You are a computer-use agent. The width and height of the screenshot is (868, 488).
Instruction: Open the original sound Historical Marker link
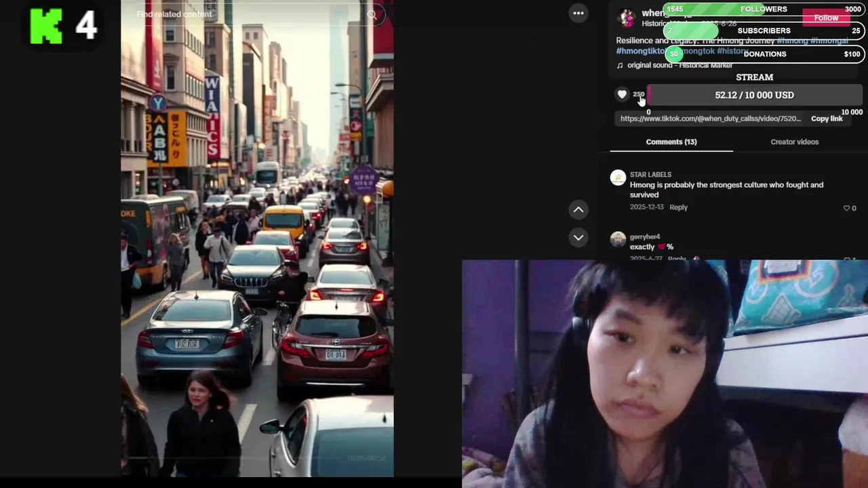click(x=679, y=65)
